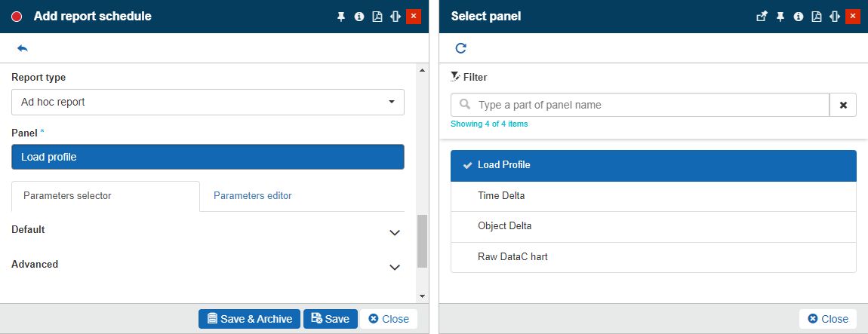Click resize width icon in Select panel header
868x334 pixels.
834,17
